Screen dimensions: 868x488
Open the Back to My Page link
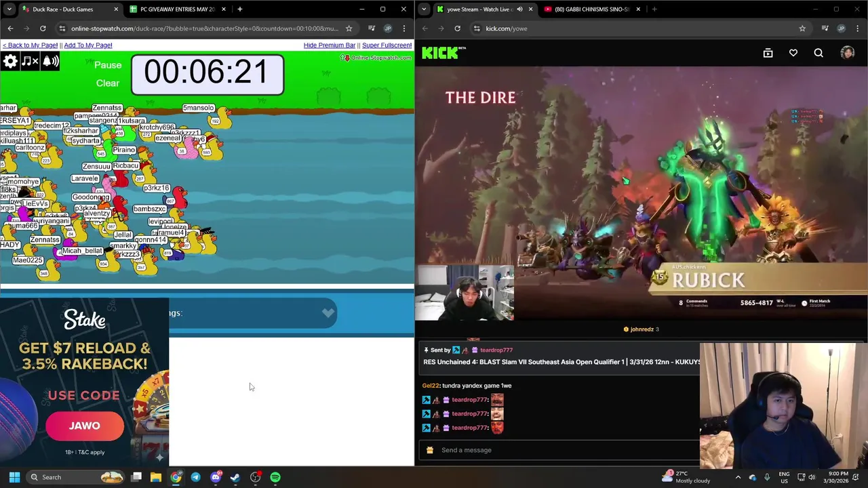[30, 45]
